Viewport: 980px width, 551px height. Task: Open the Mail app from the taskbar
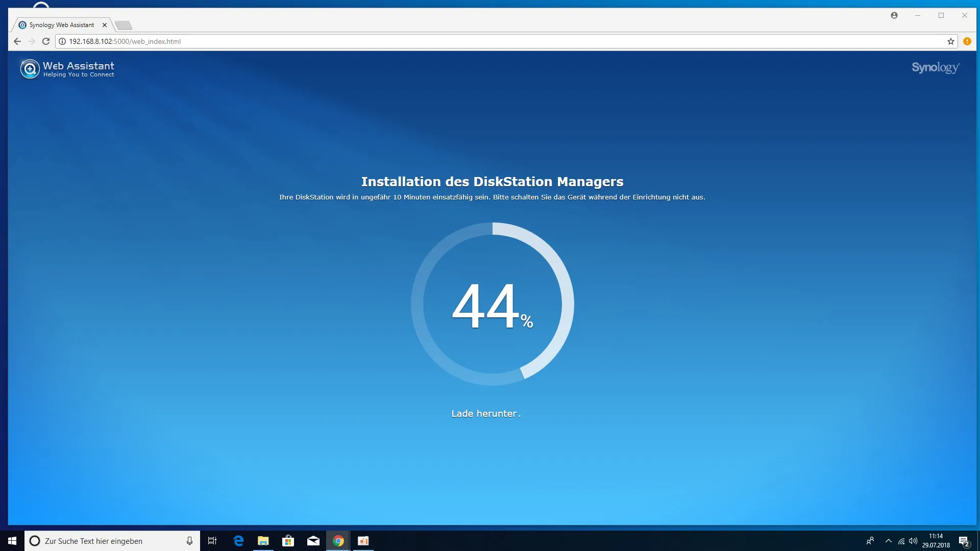[313, 541]
